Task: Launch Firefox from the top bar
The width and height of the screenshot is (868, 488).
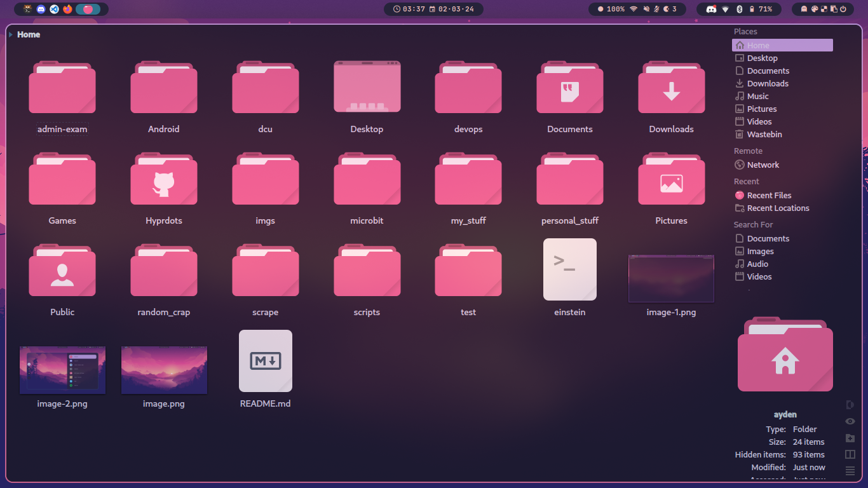Action: point(67,9)
